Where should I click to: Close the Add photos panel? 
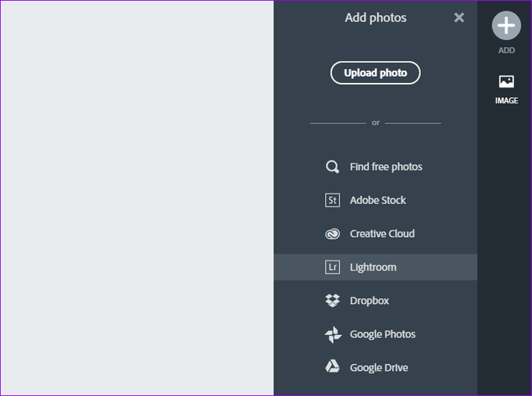(459, 17)
